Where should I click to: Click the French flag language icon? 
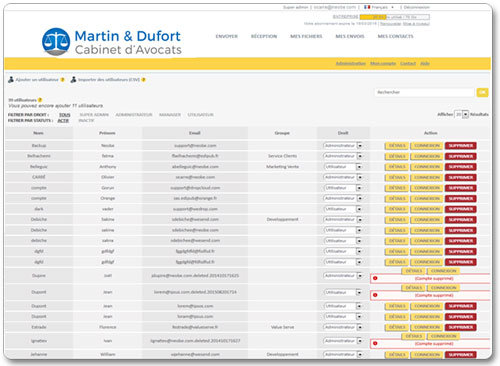click(x=367, y=7)
